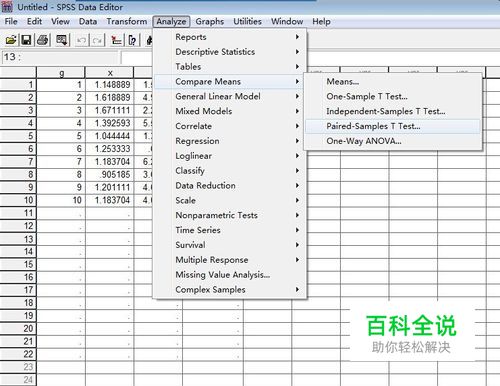Screen dimensions: 500x386
Task: Choose Independent-Samples T Test... option
Action: pyautogui.click(x=393, y=111)
